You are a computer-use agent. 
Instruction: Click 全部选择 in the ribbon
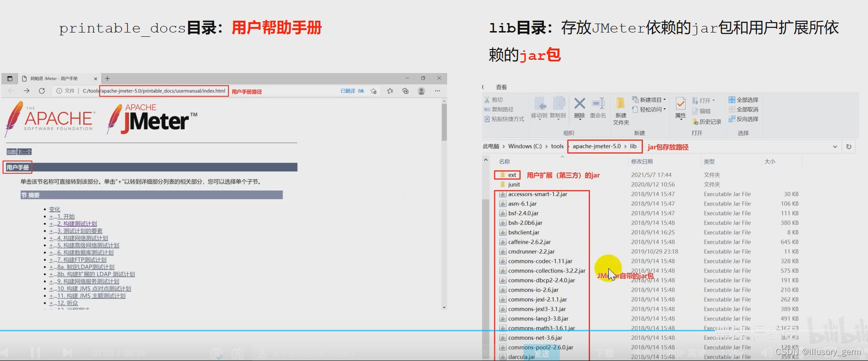tap(744, 100)
